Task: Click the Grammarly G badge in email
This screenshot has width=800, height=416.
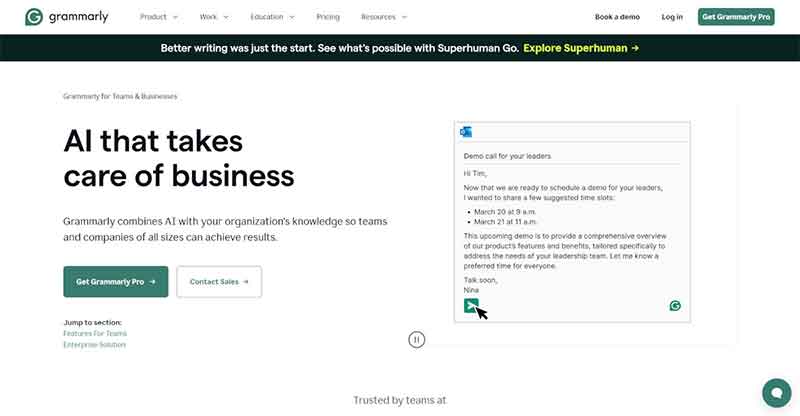Action: pyautogui.click(x=675, y=305)
